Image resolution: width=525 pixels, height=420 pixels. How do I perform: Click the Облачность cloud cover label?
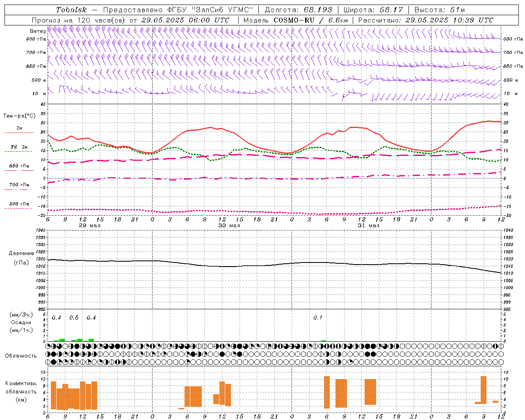(21, 356)
